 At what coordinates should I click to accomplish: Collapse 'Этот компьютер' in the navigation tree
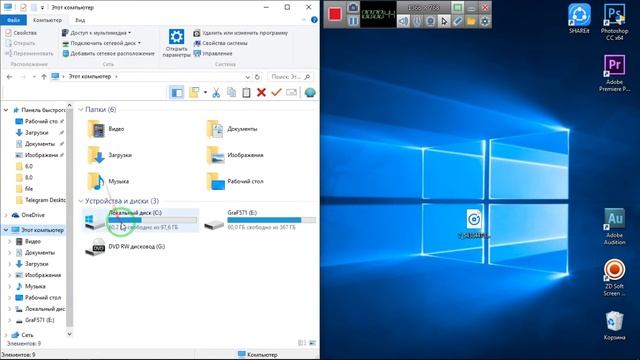click(x=6, y=230)
